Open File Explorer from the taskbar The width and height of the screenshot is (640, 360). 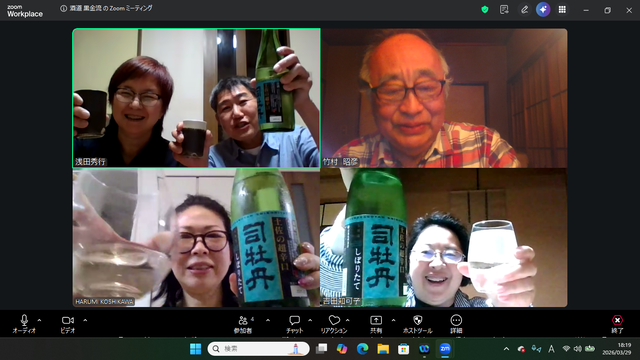click(383, 349)
